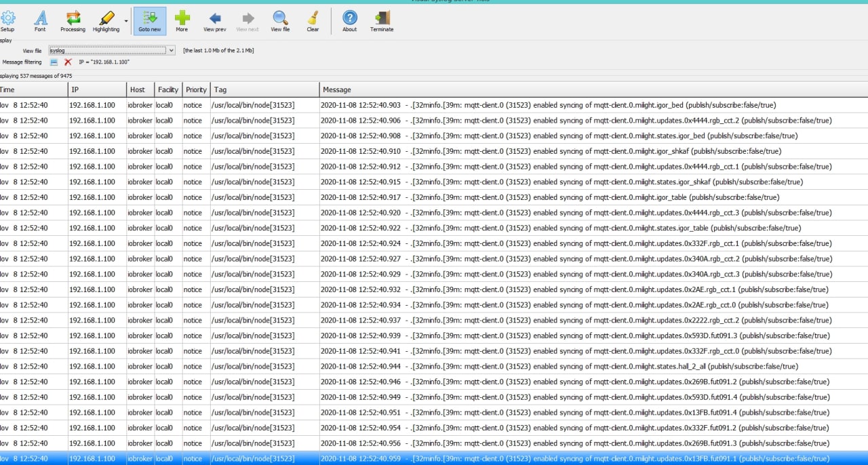Select the 0x13FB.fut091.4 message row
Screen dimensions: 868x465
click(434, 412)
